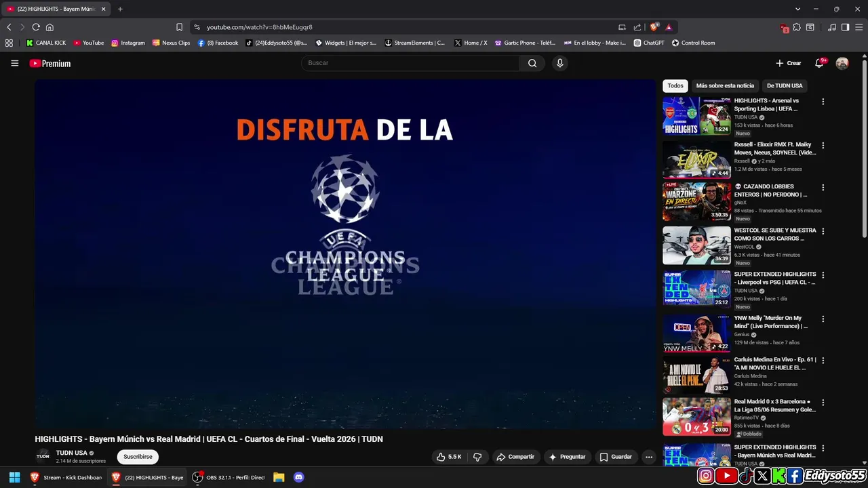Start voice search with the microphone
Image resolution: width=868 pixels, height=488 pixels.
point(559,63)
